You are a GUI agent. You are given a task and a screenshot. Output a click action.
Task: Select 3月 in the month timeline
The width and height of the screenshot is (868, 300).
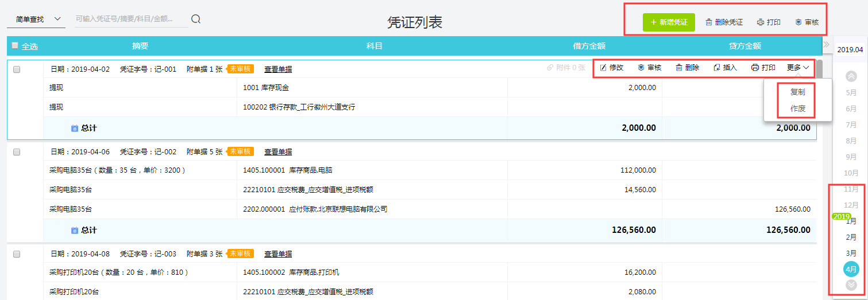851,253
